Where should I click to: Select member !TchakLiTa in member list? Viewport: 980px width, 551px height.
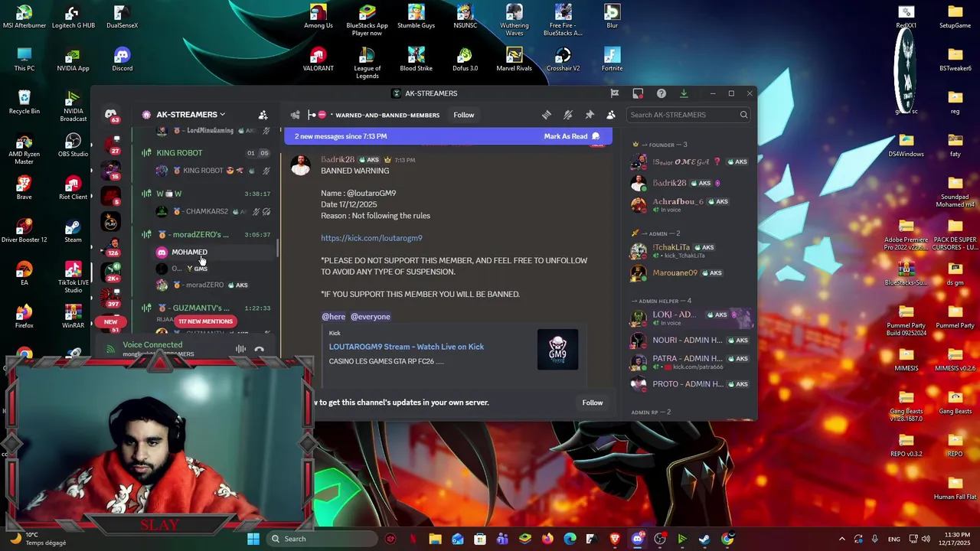coord(691,251)
